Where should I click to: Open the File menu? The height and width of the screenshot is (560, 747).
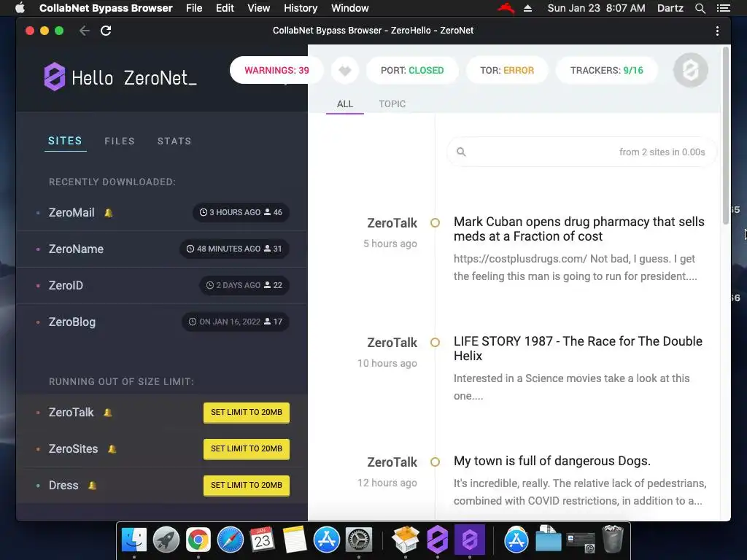click(194, 8)
